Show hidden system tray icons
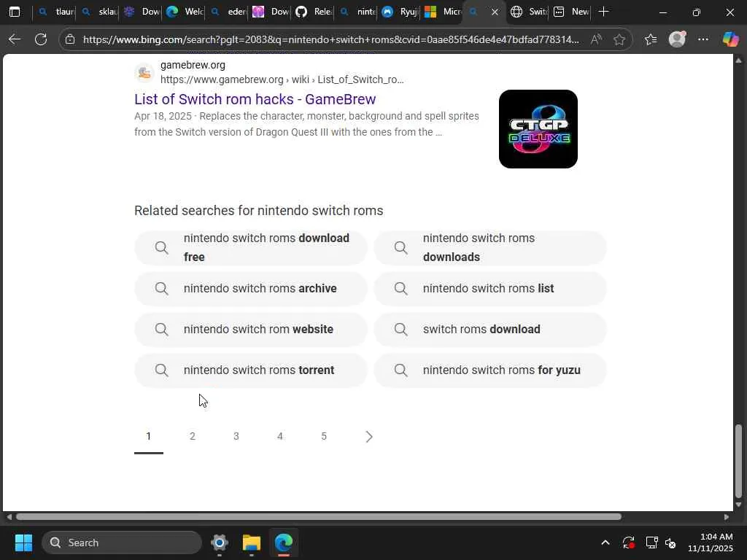 coord(605,542)
